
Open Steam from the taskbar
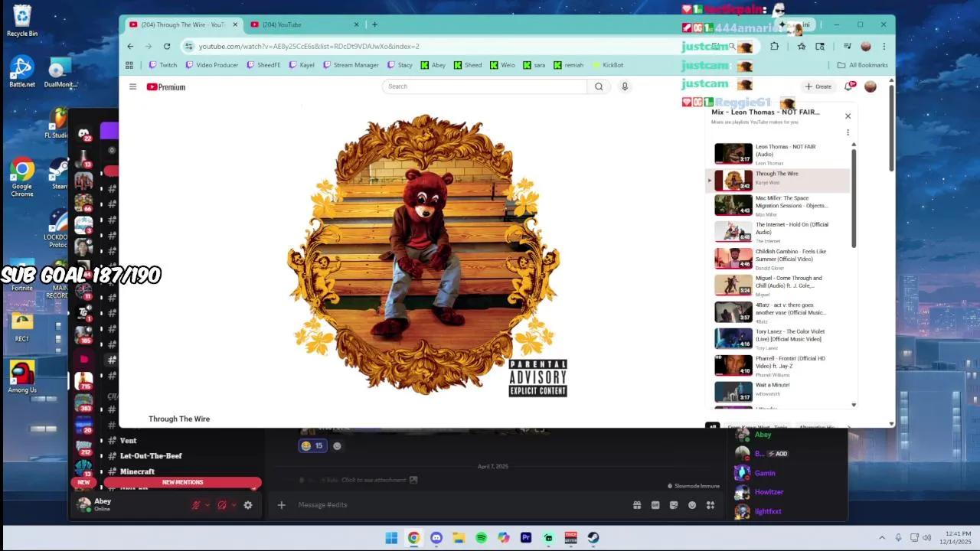coord(593,538)
